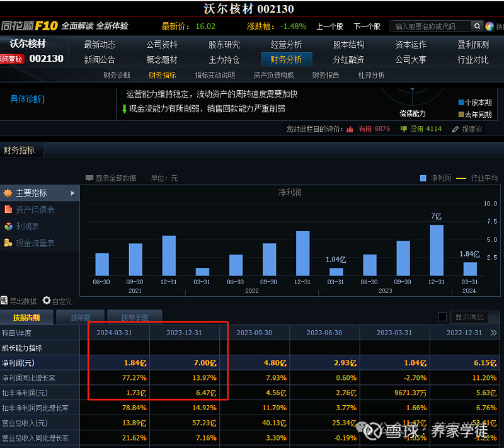This screenshot has height=448, width=504.
Task: Click the thumbs-down not-useful icon
Action: (403, 129)
